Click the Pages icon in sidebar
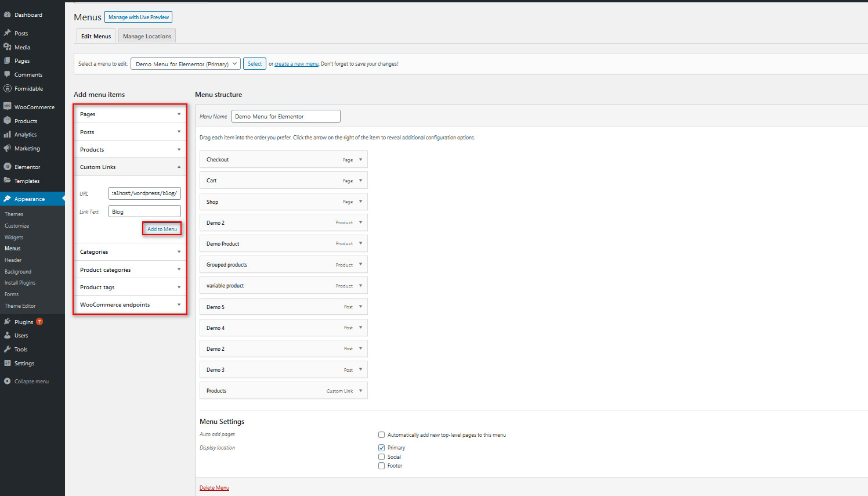Viewport: 868px width, 496px height. (8, 60)
